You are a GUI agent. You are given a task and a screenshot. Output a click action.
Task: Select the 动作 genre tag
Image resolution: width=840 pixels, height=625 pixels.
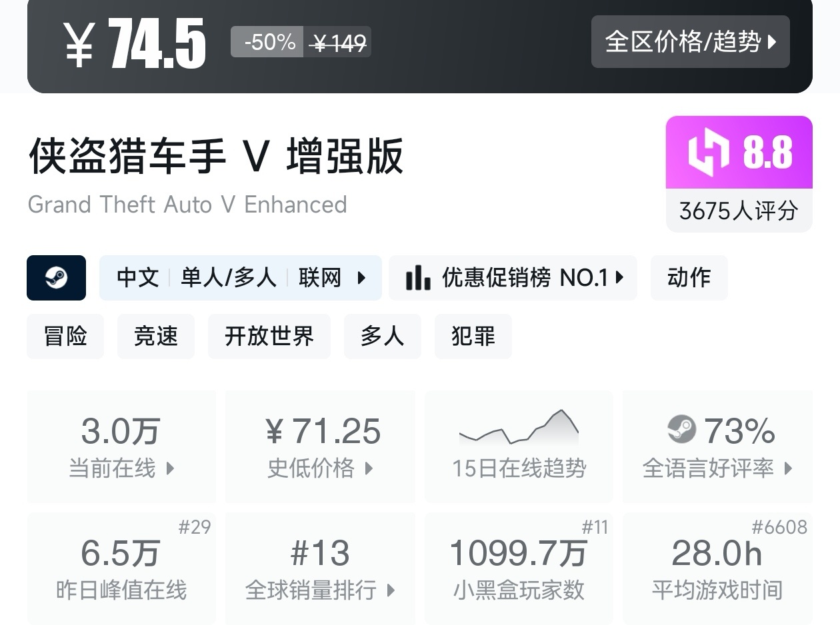tap(689, 278)
